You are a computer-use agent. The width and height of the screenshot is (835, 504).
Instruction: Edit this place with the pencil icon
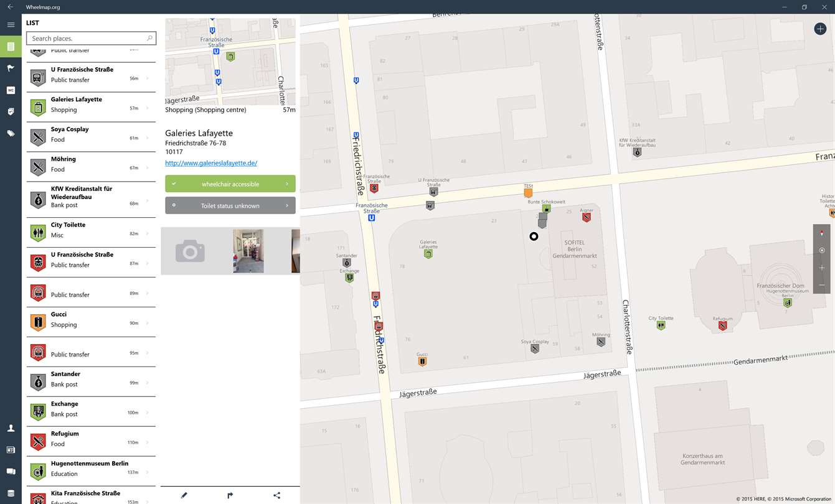click(184, 495)
